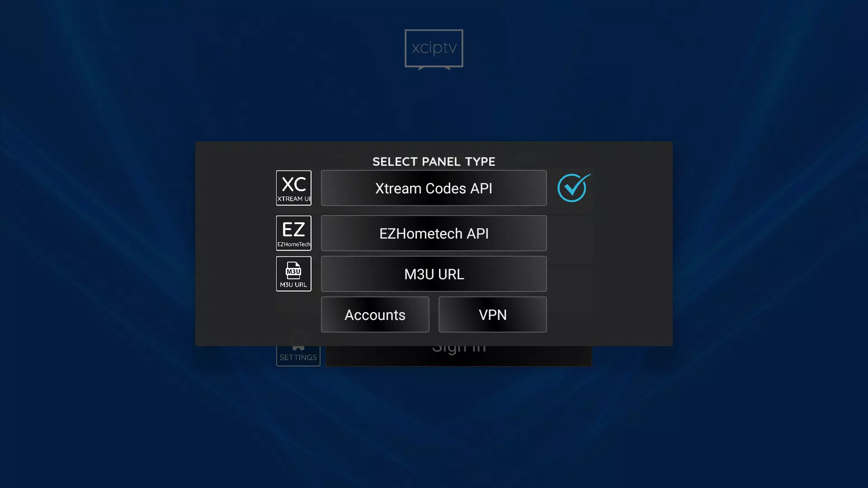Enable VPN connection setting
The height and width of the screenshot is (488, 868).
click(x=492, y=314)
